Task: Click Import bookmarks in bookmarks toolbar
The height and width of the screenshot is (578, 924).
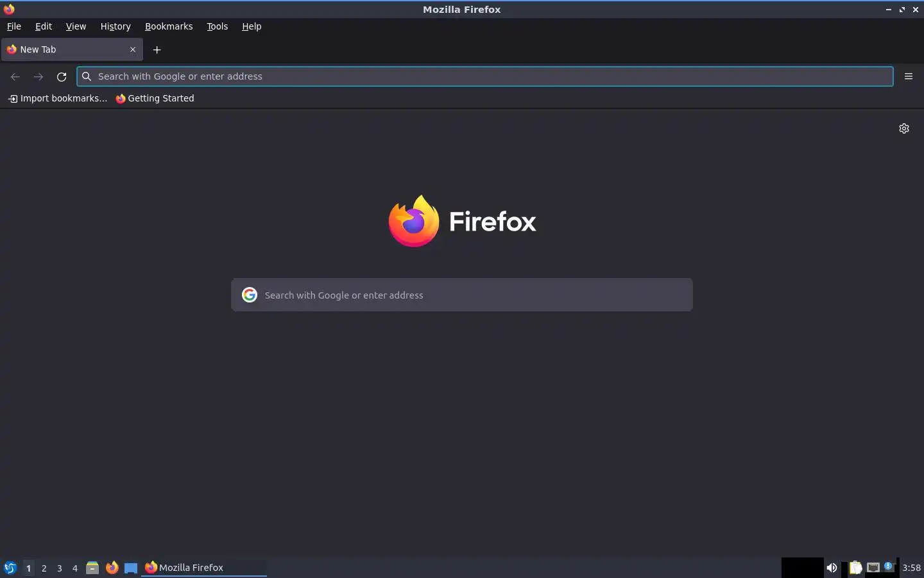Action: click(x=58, y=98)
